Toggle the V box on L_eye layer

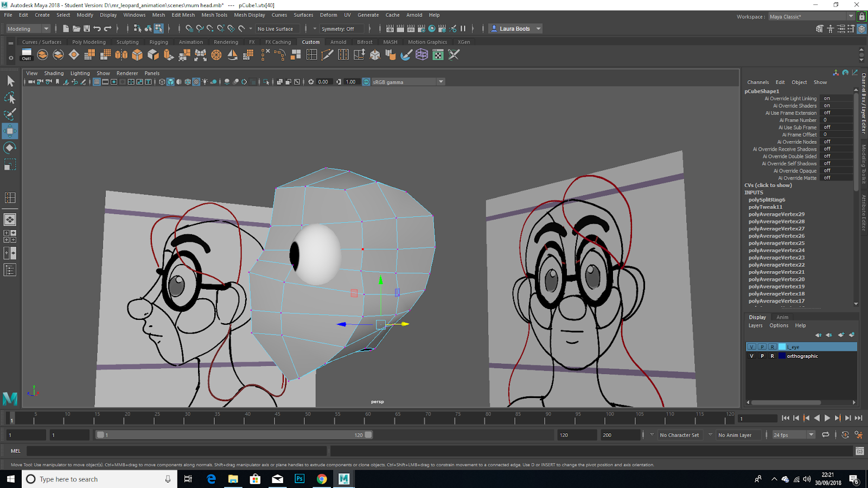pos(751,347)
